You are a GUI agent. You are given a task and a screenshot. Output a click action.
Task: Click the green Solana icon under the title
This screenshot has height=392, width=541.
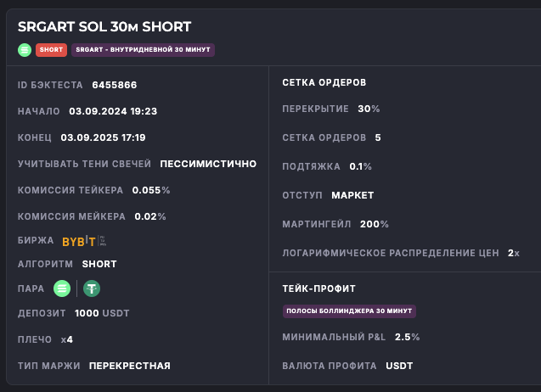25,50
